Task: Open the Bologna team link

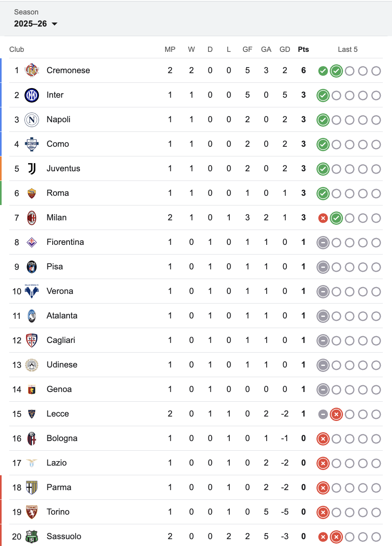Action: (62, 438)
